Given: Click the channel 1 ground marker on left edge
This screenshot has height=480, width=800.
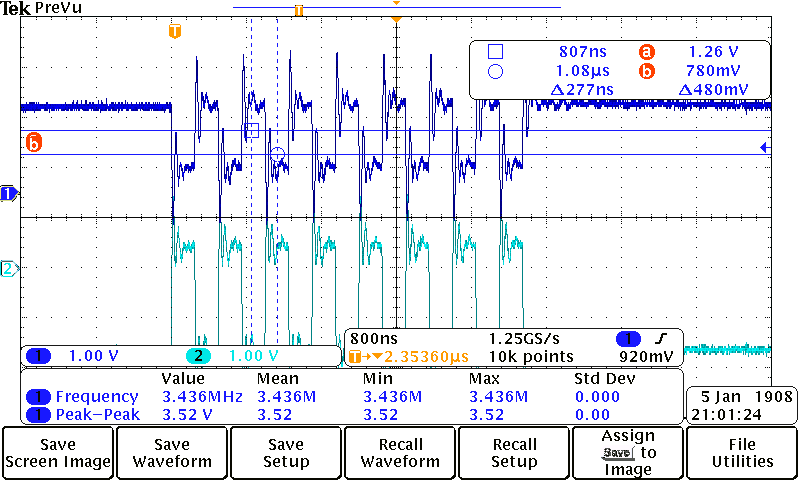Looking at the screenshot, I should [x=9, y=193].
